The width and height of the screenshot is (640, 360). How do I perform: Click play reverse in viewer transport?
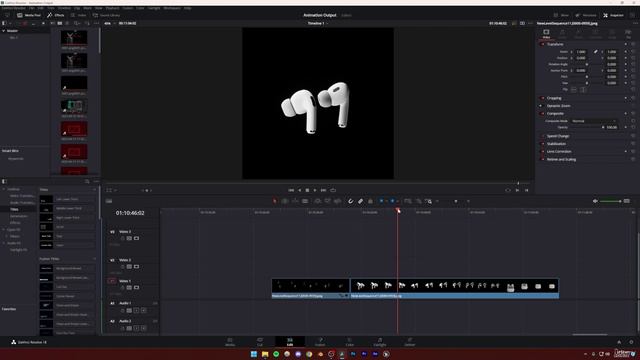[x=300, y=190]
